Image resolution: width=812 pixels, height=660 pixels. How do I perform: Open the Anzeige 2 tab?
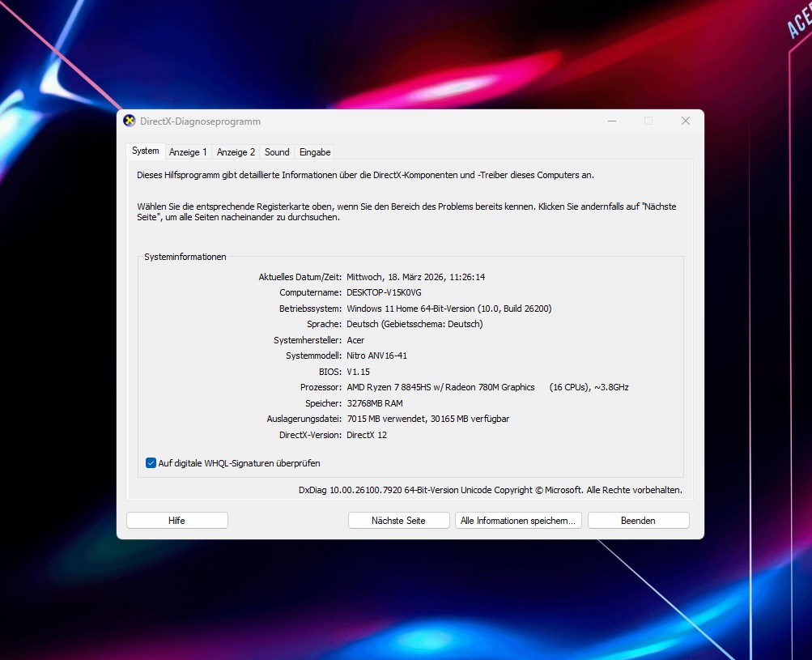[x=236, y=152]
